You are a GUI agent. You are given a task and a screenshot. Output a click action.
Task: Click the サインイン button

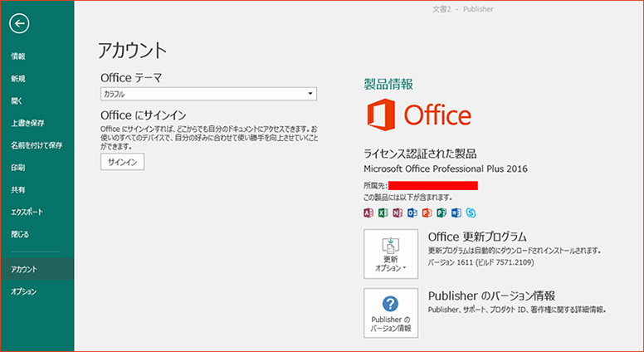(122, 162)
